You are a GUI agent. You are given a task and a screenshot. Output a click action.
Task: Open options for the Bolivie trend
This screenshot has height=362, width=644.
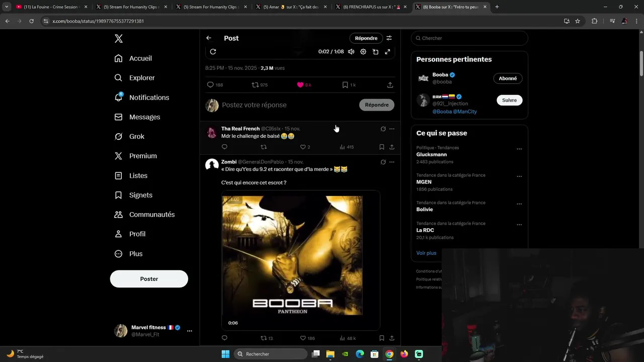(519, 204)
